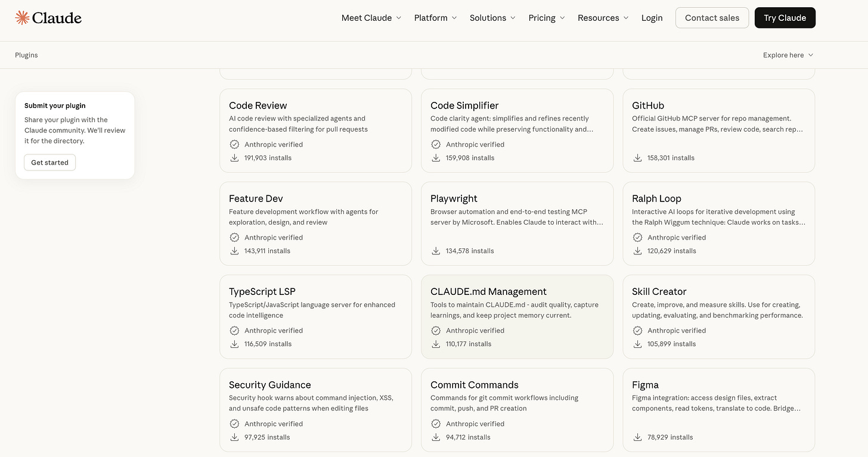Viewport: 868px width, 457px height.
Task: Click download icon beside 159,908 installs
Action: [x=436, y=158]
